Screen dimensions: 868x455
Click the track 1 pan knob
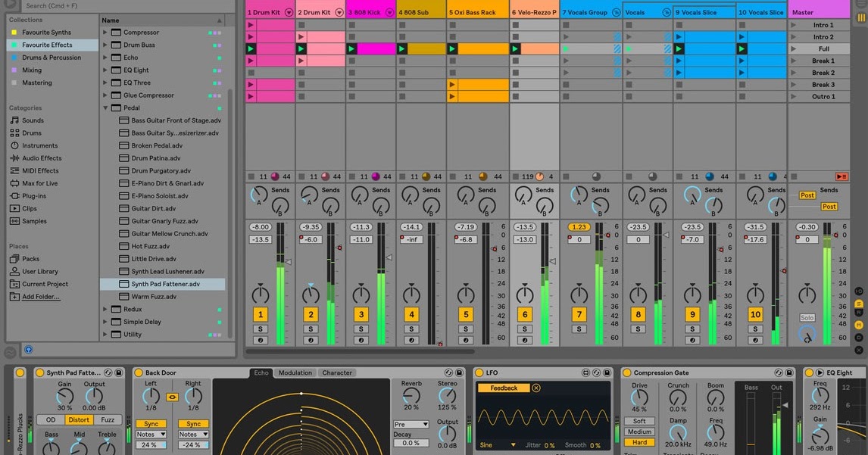pos(261,295)
